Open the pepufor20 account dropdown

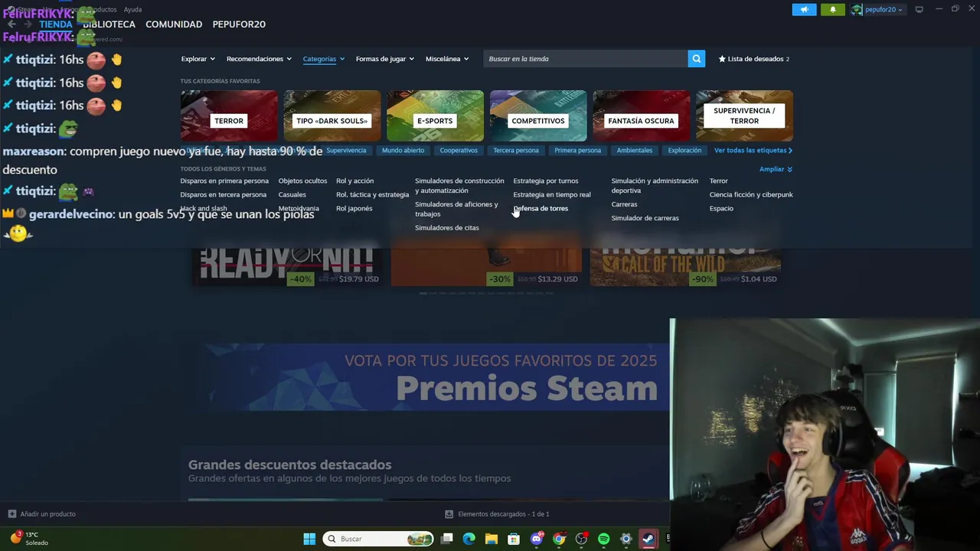tap(884, 9)
